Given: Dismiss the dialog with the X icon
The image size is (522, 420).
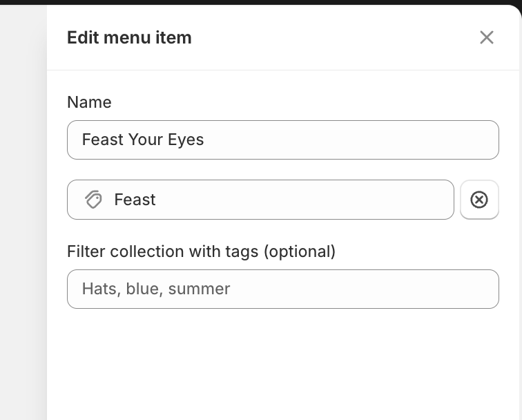Looking at the screenshot, I should 487,37.
